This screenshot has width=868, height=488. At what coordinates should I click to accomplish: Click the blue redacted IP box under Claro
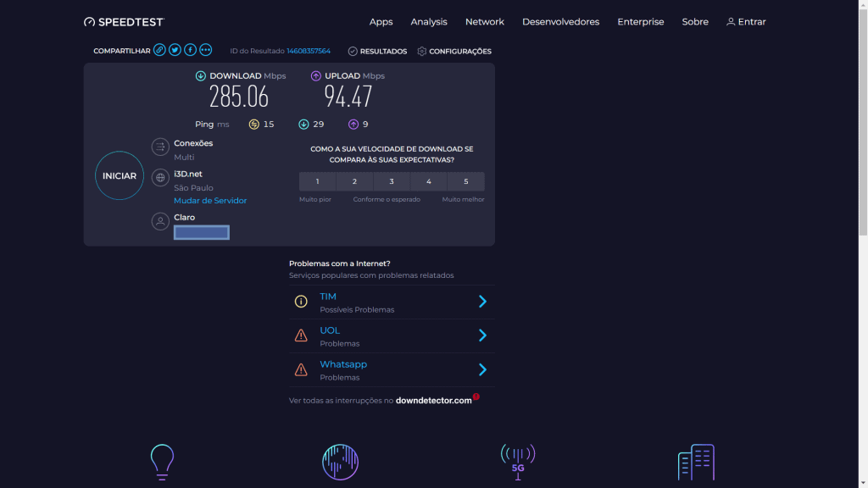[x=202, y=232]
